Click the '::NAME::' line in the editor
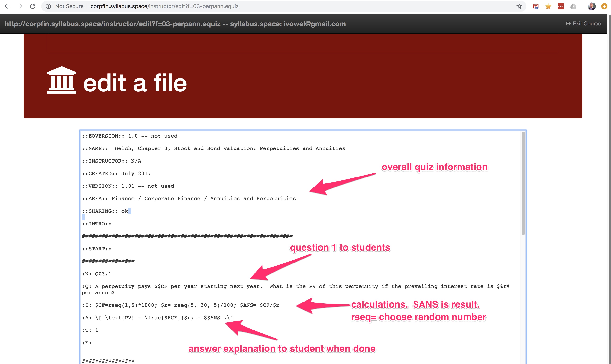Screen dimensions: 611x364 tap(213, 149)
